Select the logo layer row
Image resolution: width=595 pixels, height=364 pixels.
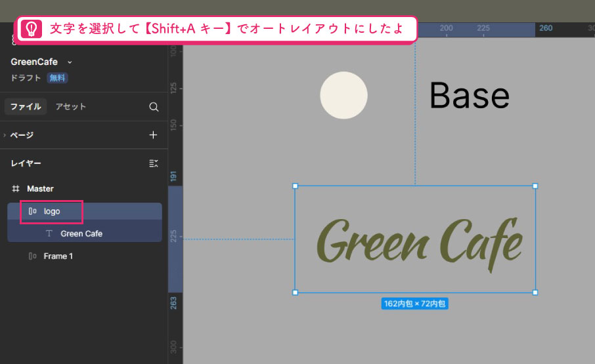click(85, 211)
